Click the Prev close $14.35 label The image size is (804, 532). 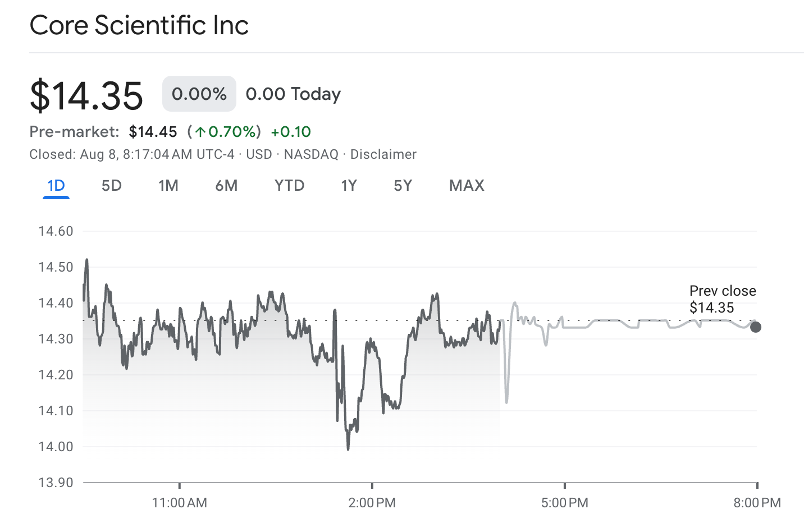723,299
